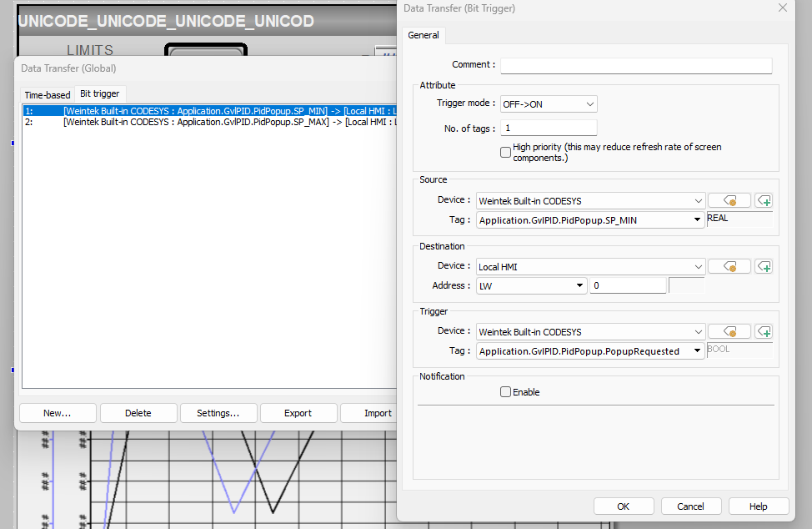Enable the High priority checkbox

[505, 153]
